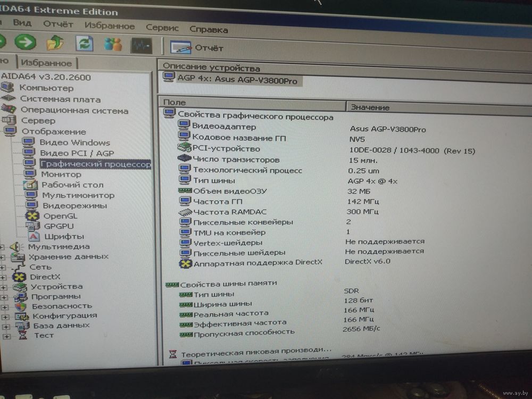Click the Конфигурация tree icon

point(22,316)
